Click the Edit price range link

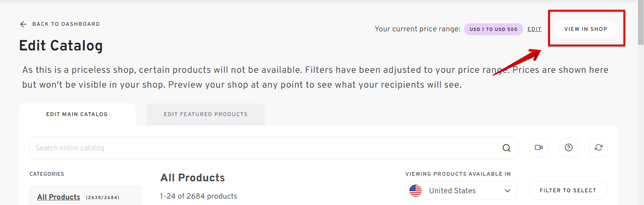pos(534,29)
